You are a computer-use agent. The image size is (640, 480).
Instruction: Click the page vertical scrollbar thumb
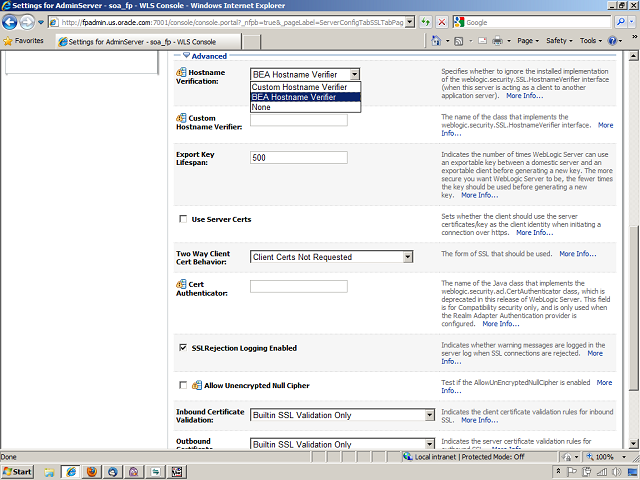tap(633, 308)
